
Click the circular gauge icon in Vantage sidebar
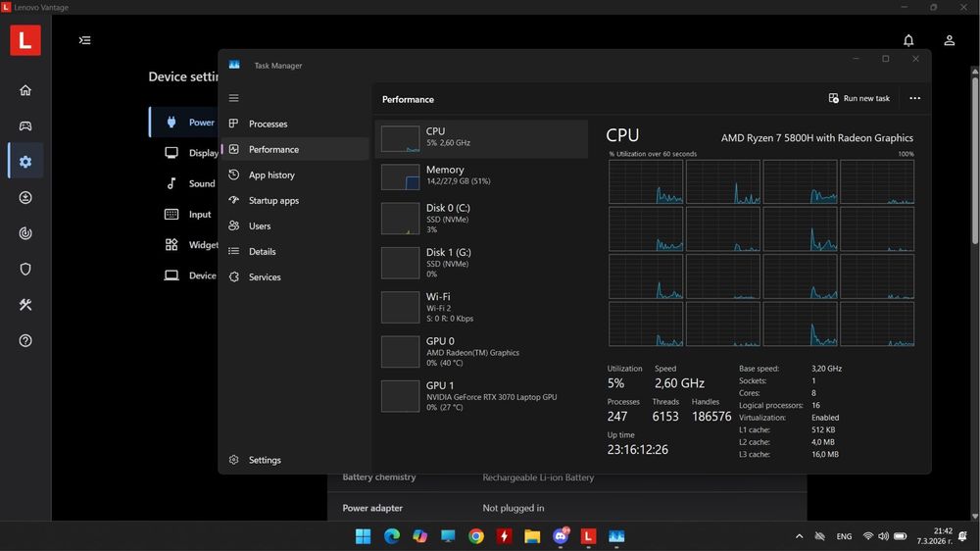point(25,233)
